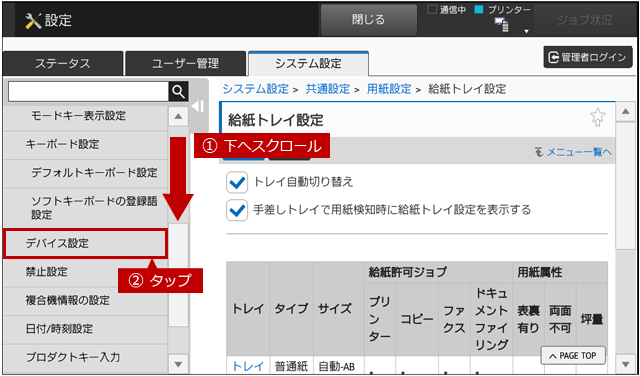This screenshot has height=376, width=640.
Task: Click 用紙設定 breadcrumb link
Action: tap(389, 89)
